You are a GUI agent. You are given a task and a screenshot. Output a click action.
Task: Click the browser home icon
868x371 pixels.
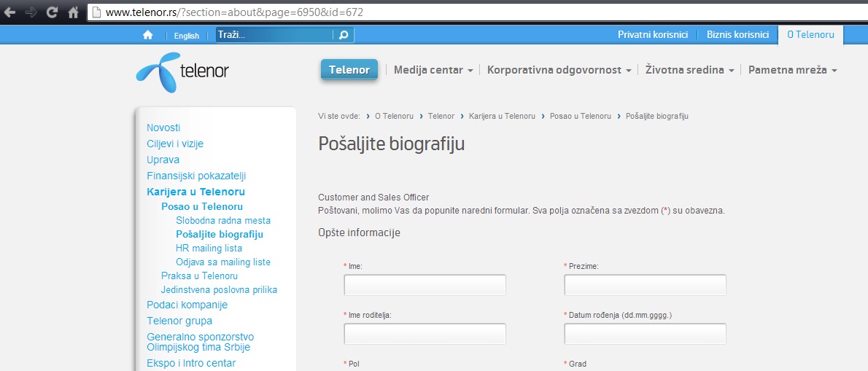pos(73,12)
